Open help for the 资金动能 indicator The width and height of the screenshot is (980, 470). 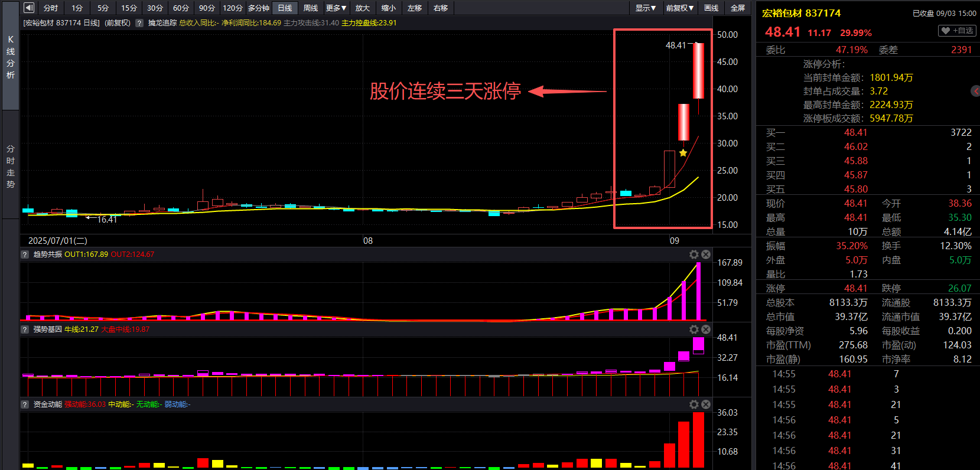25,404
